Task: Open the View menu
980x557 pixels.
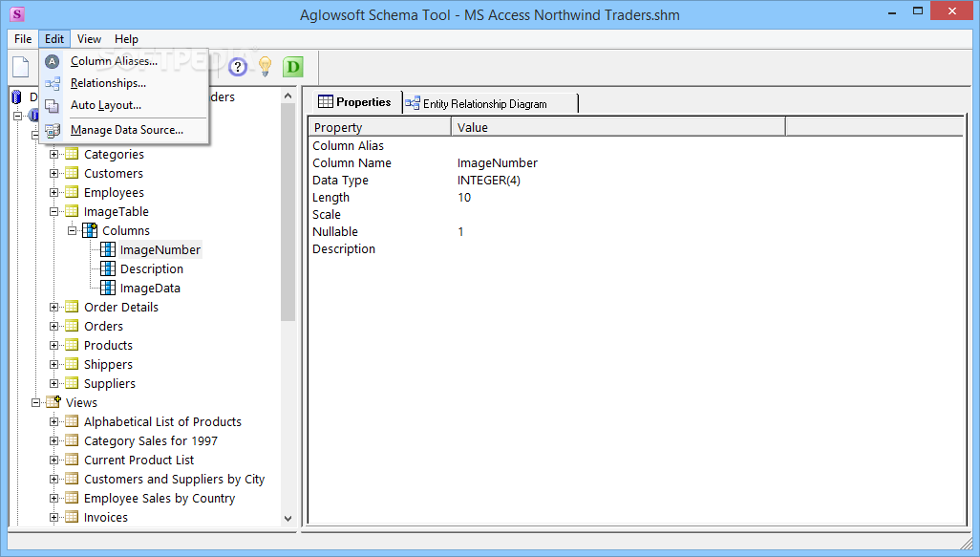Action: [x=90, y=39]
